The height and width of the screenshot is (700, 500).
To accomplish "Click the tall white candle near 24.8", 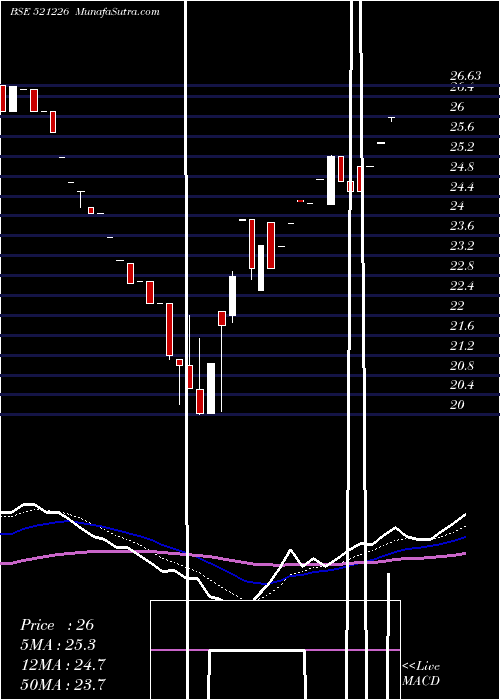I will (331, 180).
